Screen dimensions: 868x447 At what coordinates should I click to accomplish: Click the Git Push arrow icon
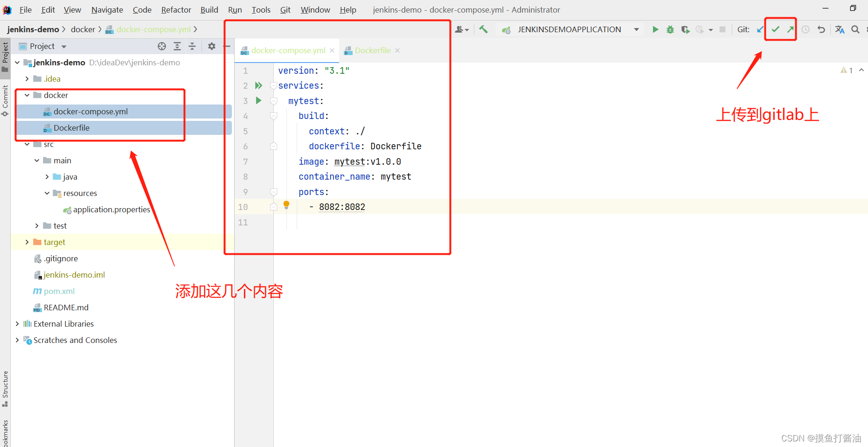(x=790, y=29)
